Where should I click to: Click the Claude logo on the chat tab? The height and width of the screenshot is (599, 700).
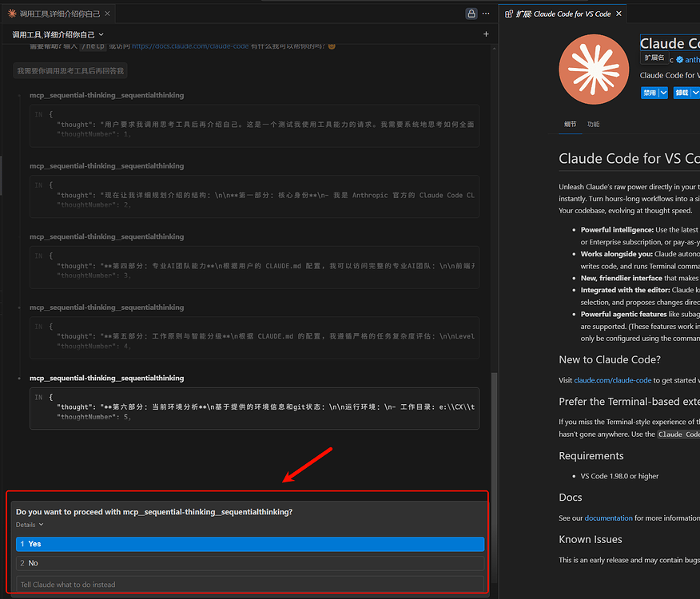[12, 14]
